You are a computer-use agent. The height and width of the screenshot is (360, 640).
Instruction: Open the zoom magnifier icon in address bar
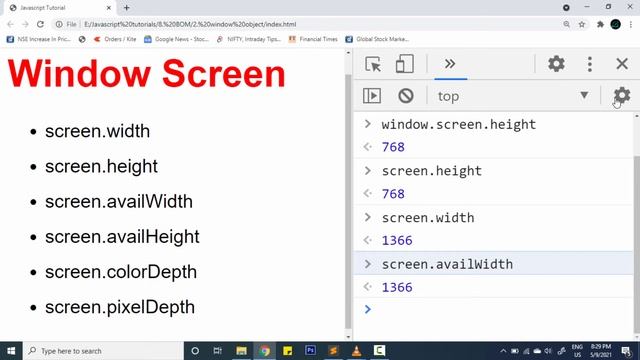(567, 24)
